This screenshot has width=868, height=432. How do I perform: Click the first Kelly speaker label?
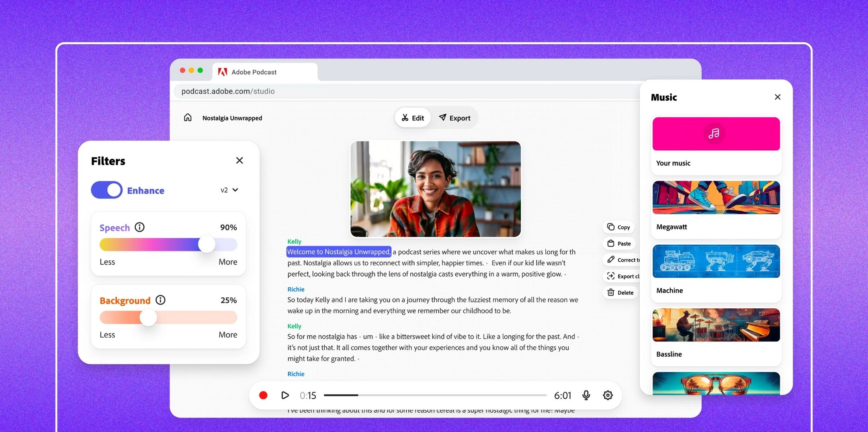coord(294,242)
